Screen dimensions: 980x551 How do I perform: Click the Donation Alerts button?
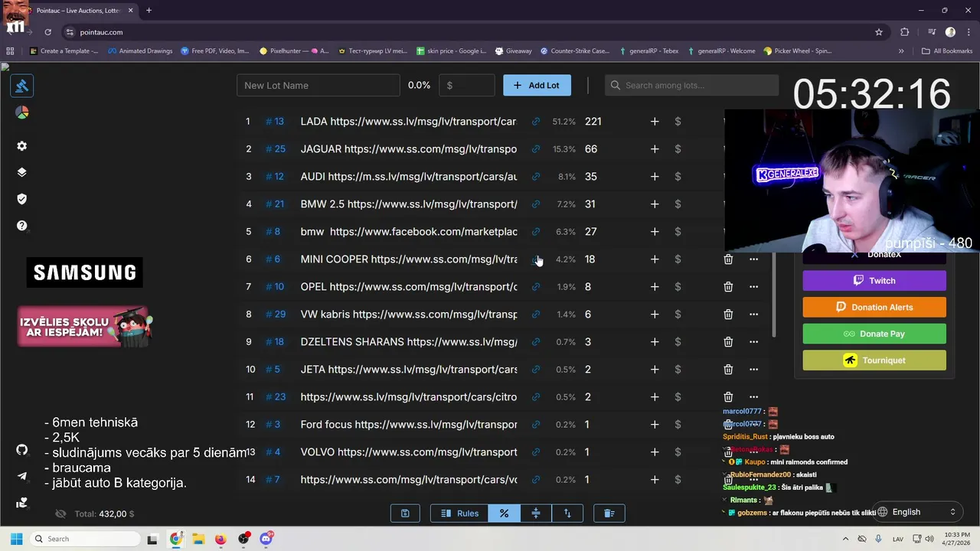[874, 307]
